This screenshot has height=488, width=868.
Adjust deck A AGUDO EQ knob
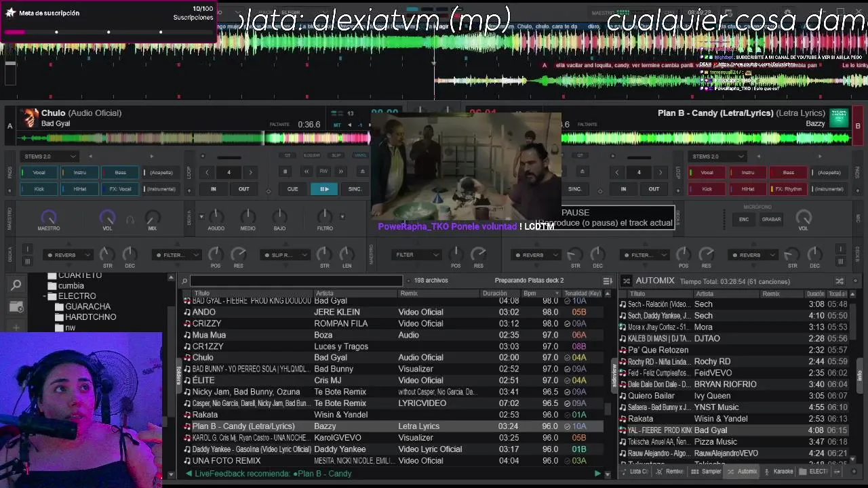click(216, 216)
